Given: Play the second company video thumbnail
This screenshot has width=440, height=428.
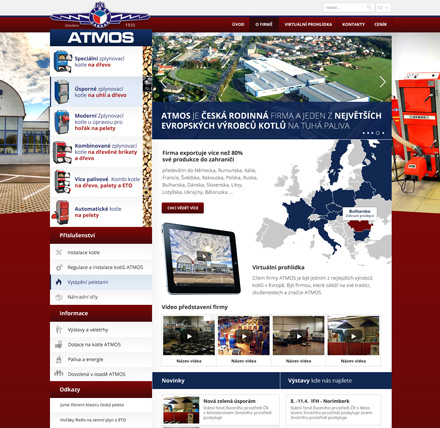Looking at the screenshot, I should (x=244, y=336).
